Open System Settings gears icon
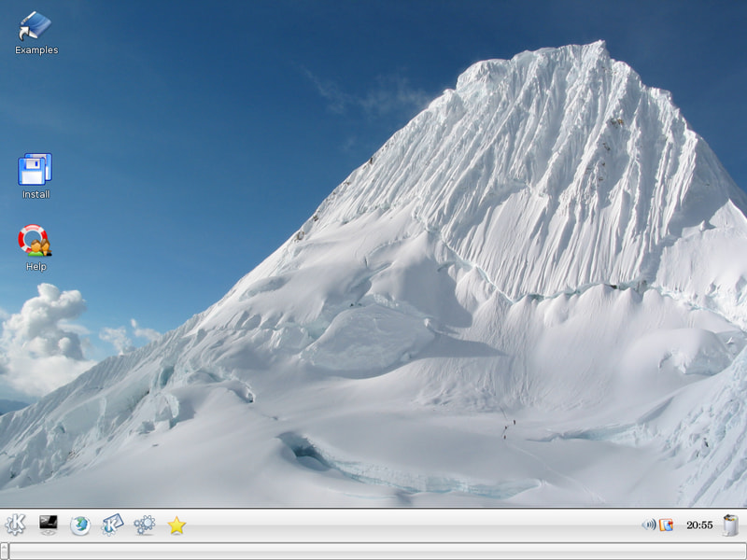 144,525
